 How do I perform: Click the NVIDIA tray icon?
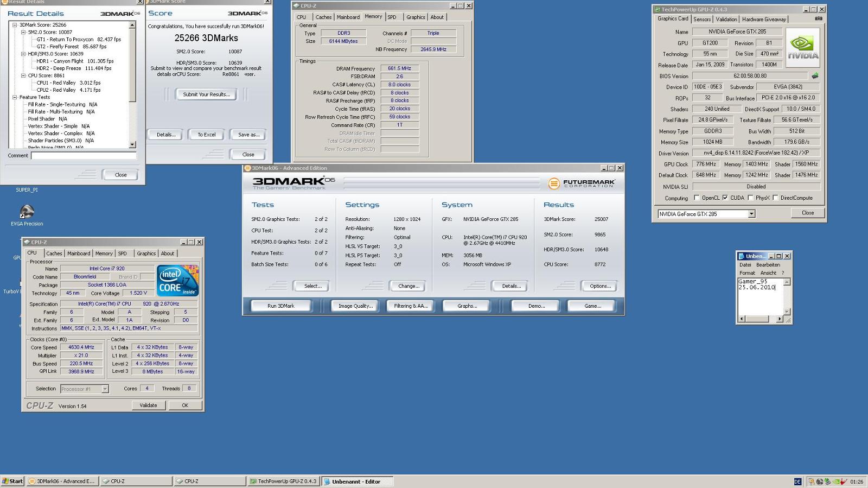point(836,481)
